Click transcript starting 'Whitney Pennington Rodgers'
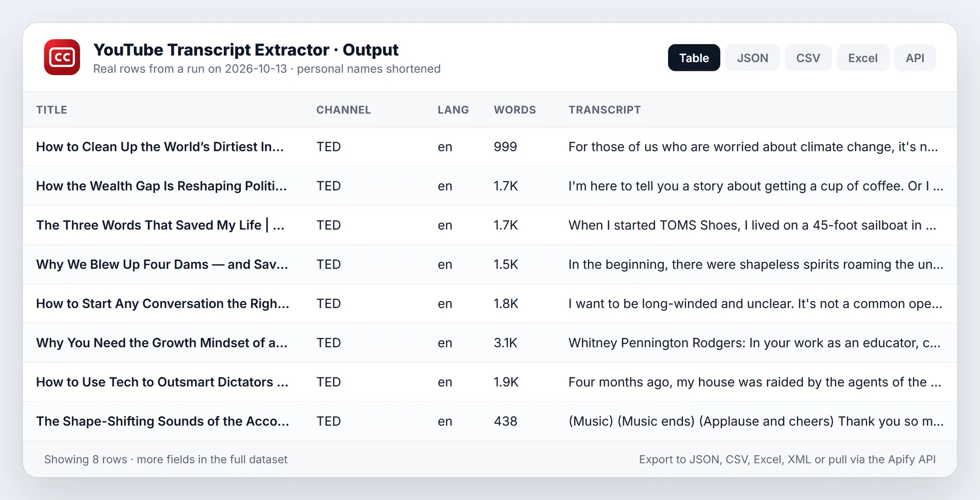This screenshot has height=500, width=980. click(x=755, y=343)
